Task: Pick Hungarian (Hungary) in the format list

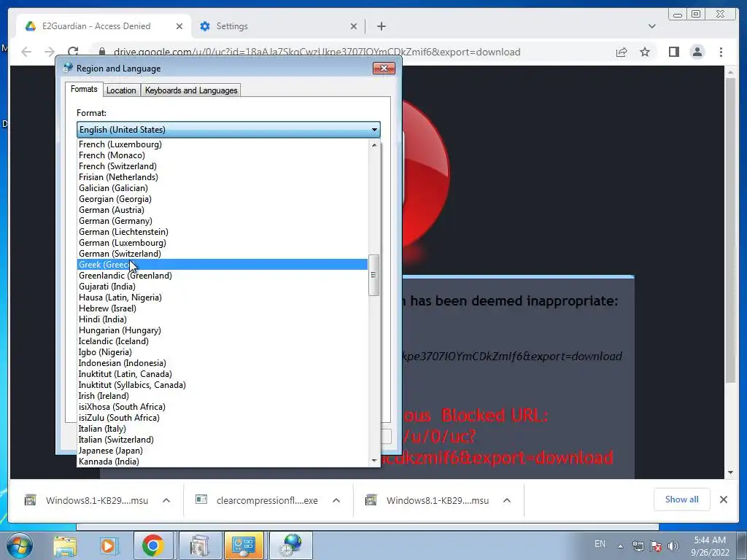Action: tap(222, 330)
